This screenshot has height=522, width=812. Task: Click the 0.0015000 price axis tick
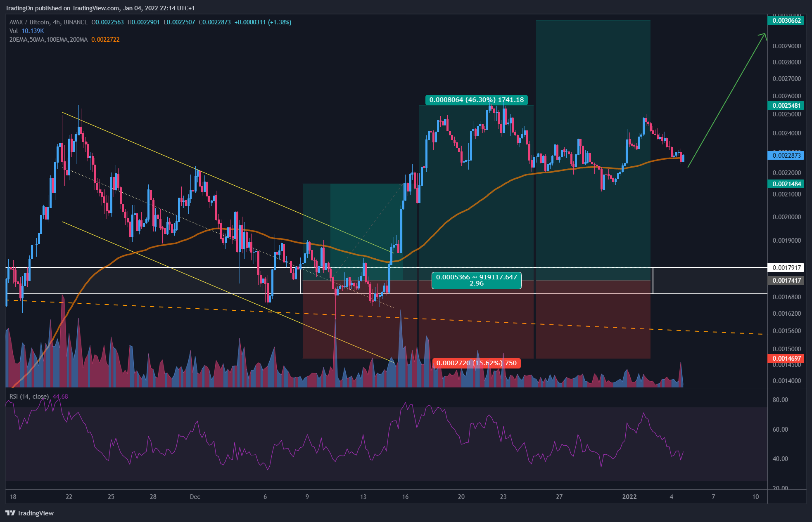click(x=787, y=349)
